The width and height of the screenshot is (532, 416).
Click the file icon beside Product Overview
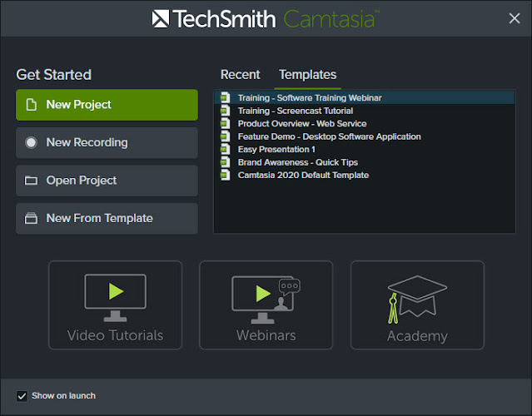click(x=225, y=123)
